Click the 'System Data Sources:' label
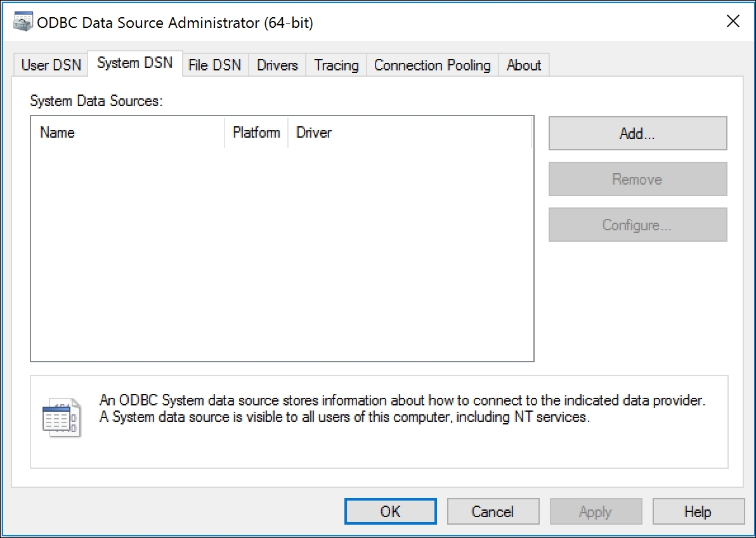This screenshot has width=756, height=538. tap(96, 101)
